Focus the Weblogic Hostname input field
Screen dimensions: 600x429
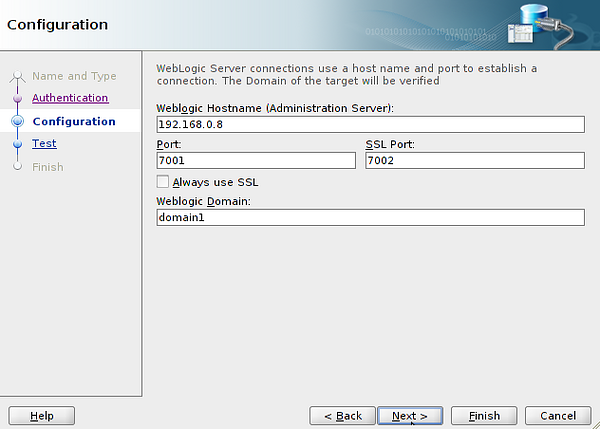click(x=370, y=124)
